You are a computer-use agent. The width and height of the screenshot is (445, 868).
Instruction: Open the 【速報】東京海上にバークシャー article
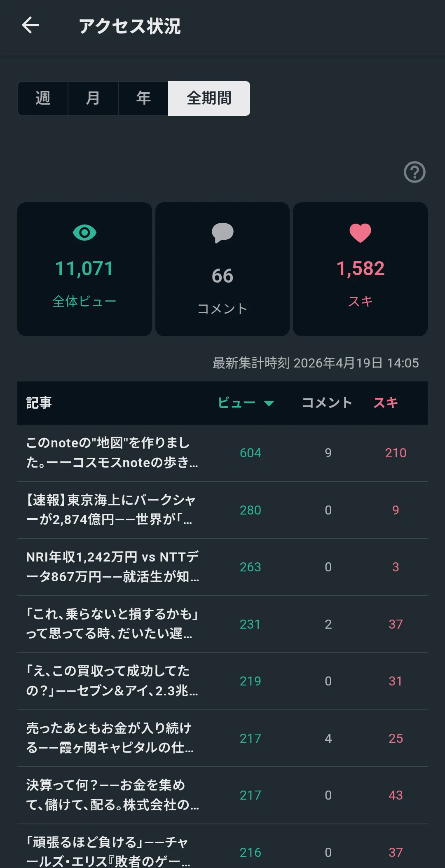tap(222, 510)
